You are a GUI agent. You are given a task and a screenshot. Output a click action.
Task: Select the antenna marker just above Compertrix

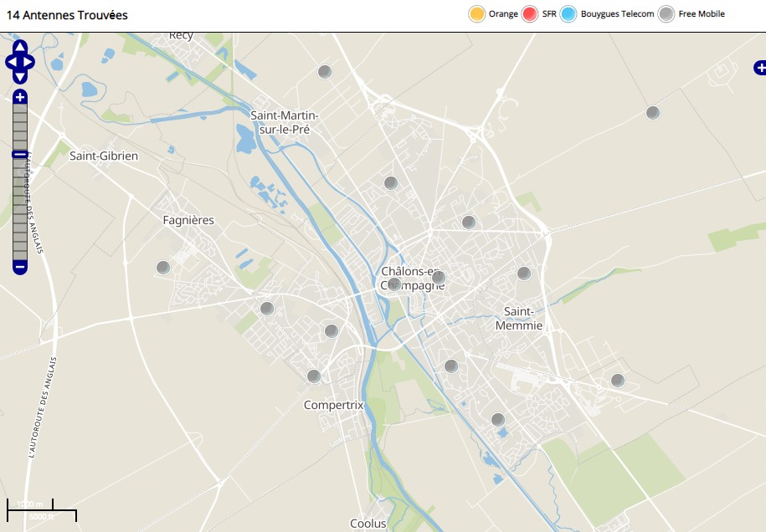(x=314, y=376)
